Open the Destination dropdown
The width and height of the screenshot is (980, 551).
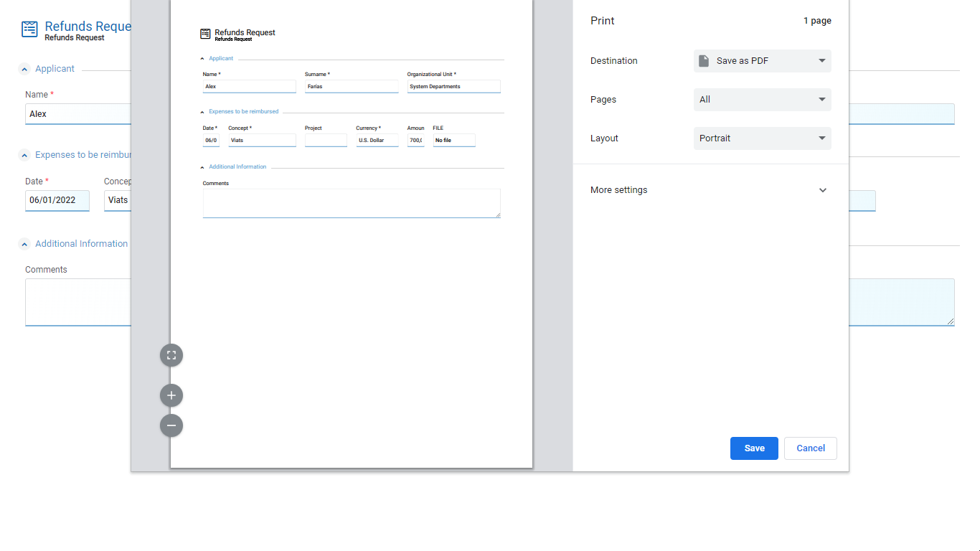click(x=762, y=61)
